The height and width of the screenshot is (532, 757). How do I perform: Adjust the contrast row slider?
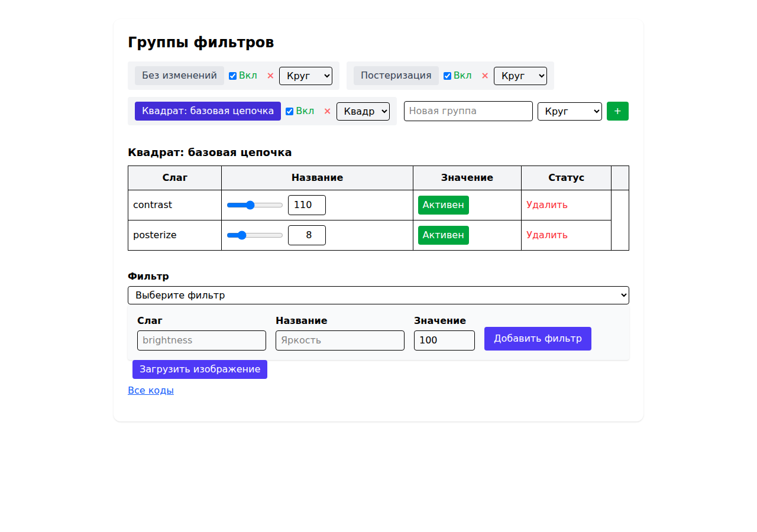(x=255, y=205)
